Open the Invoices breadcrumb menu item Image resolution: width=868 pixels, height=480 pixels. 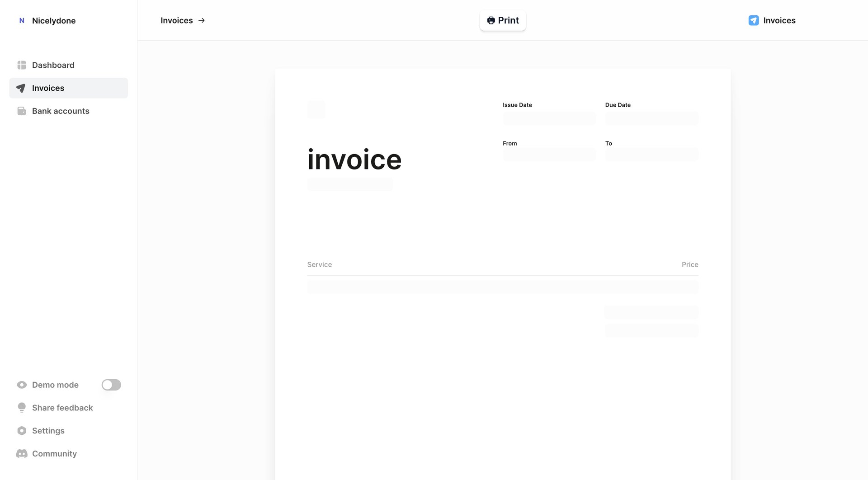tap(176, 20)
